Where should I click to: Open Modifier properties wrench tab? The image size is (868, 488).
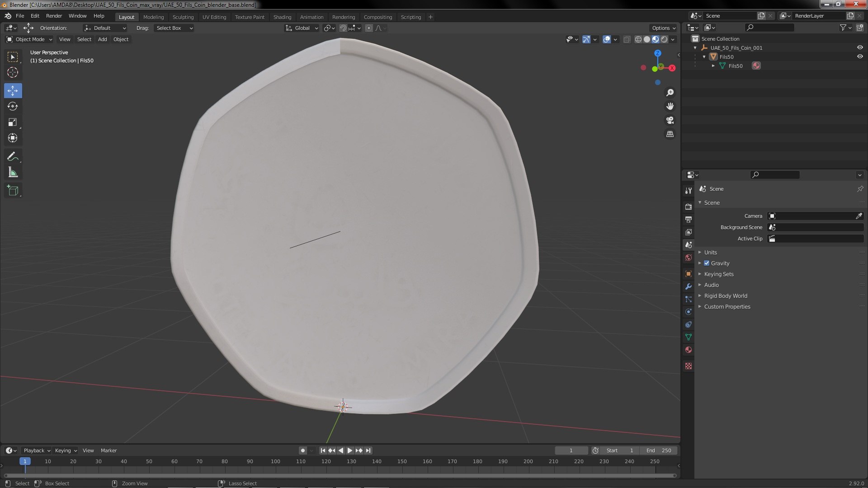pos(689,286)
